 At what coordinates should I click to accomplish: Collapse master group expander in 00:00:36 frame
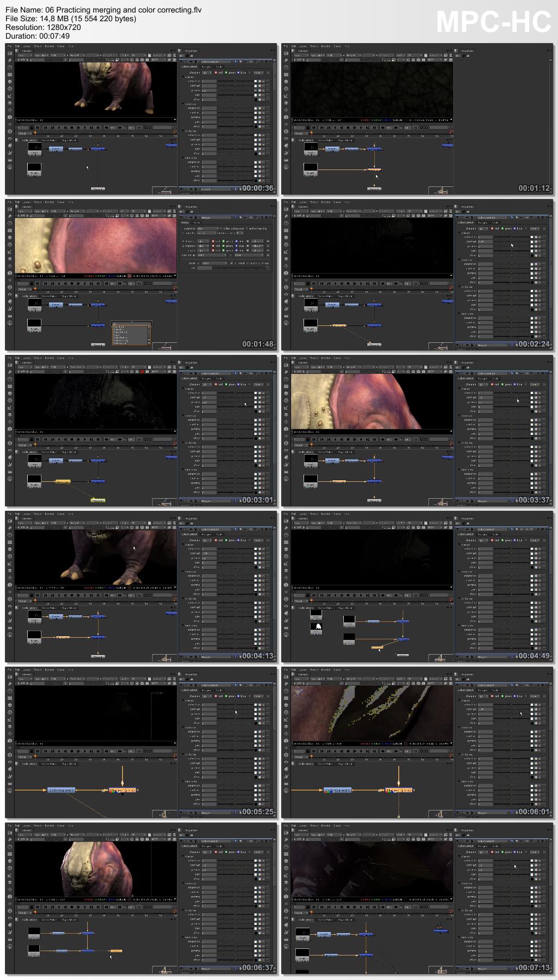click(183, 77)
